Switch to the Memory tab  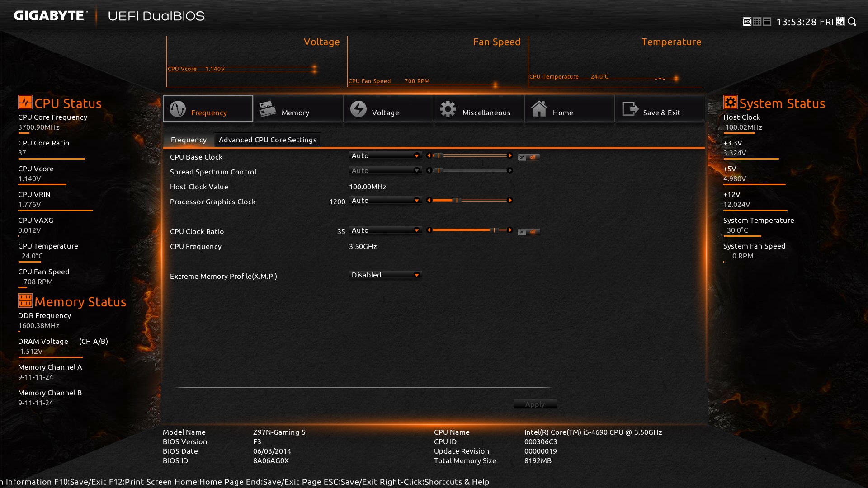[x=298, y=108]
